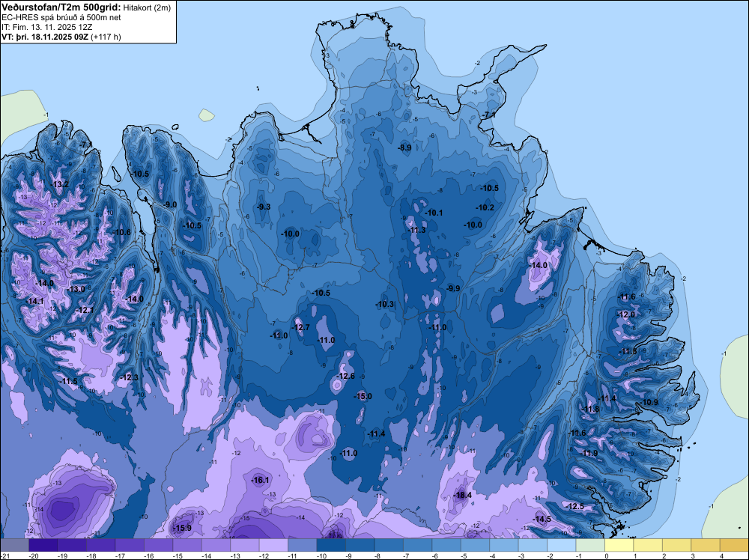Click valid time 'VT: þri. 18.11.2025 09Z'
Image resolution: width=749 pixels, height=560 pixels.
(x=44, y=37)
